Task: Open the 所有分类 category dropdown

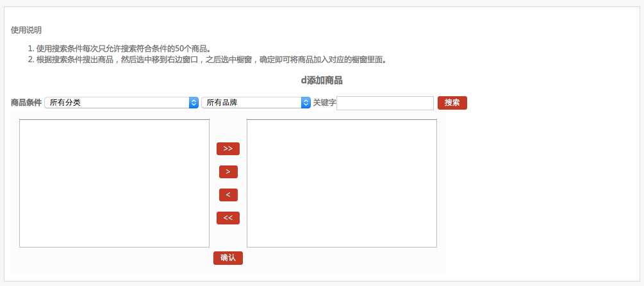Action: pyautogui.click(x=121, y=103)
